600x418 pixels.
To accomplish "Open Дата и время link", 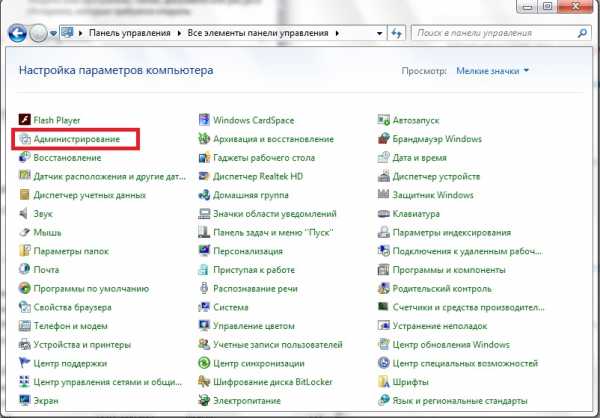I will 419,158.
